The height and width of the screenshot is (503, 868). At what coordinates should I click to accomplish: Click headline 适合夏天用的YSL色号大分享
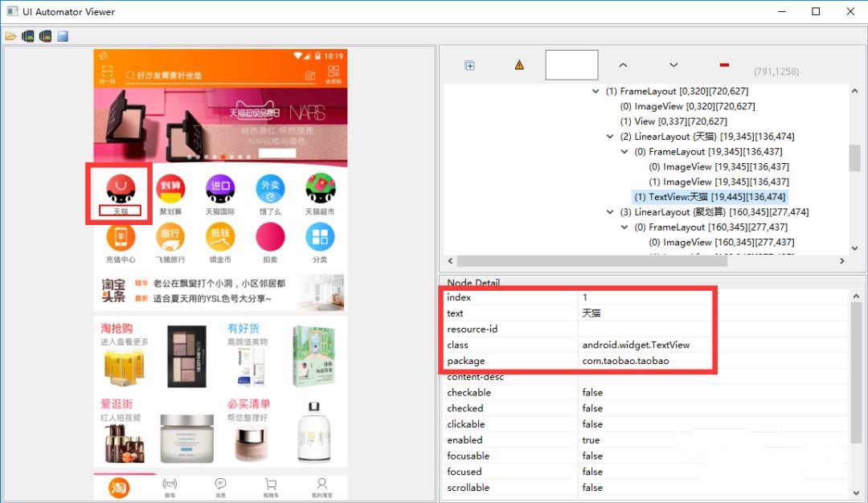pos(212,299)
